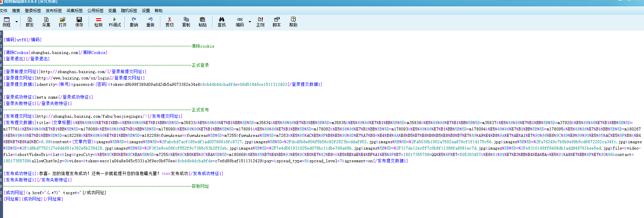Expand the GBK 编码 dropdown arrow

(x=250, y=22)
